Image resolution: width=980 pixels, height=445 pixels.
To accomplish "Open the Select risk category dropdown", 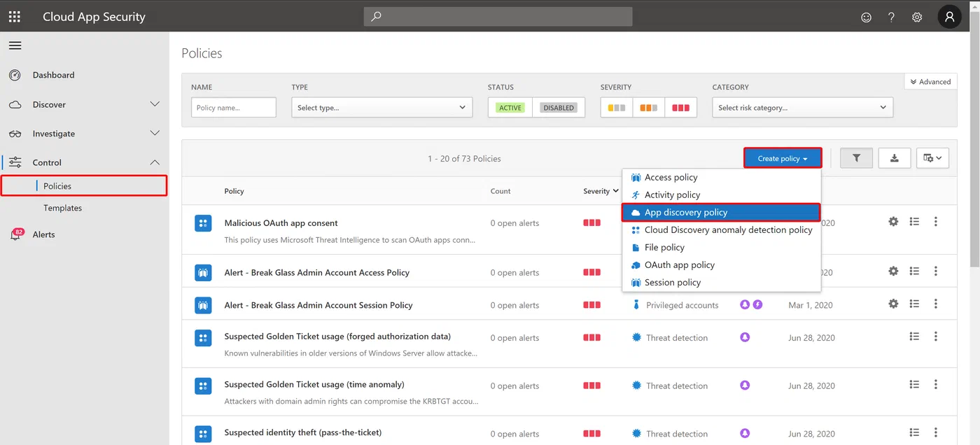I will [802, 108].
